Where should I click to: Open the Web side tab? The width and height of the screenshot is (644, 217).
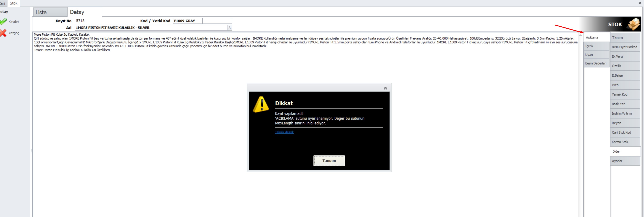625,85
